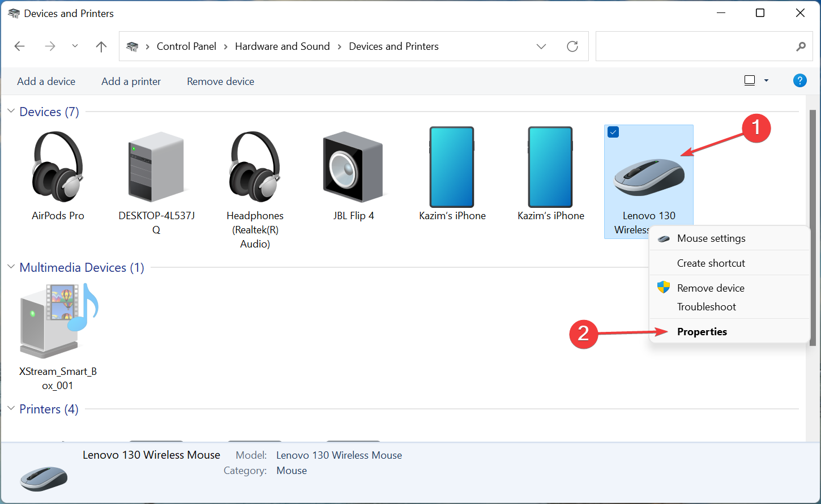The width and height of the screenshot is (821, 504).
Task: Select the Headphones (Realtek(R) Audio) device
Action: click(x=255, y=189)
